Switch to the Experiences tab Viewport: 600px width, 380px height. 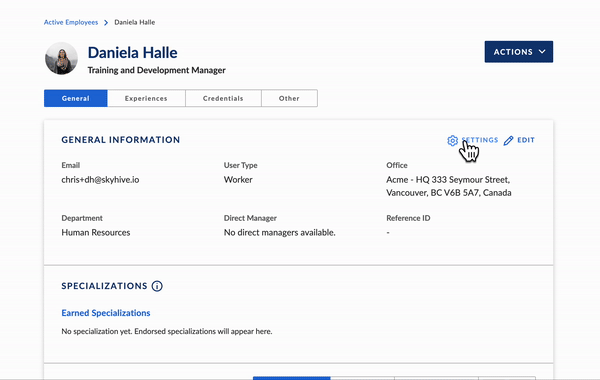146,98
